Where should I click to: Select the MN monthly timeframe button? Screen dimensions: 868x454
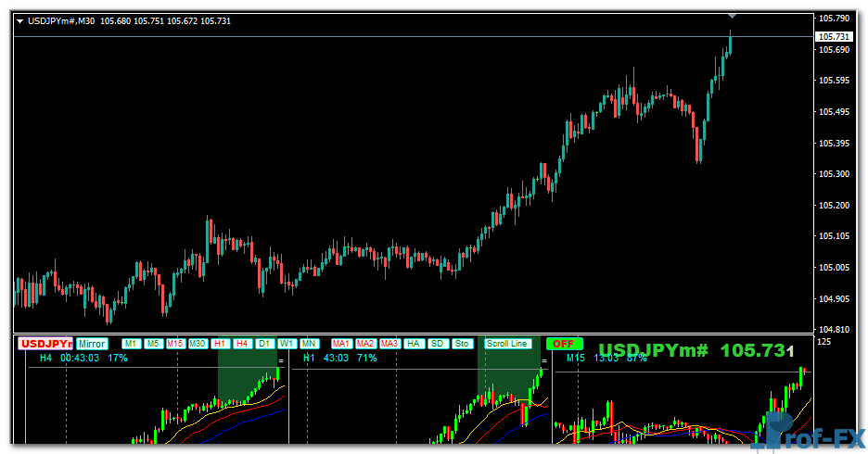click(x=309, y=344)
